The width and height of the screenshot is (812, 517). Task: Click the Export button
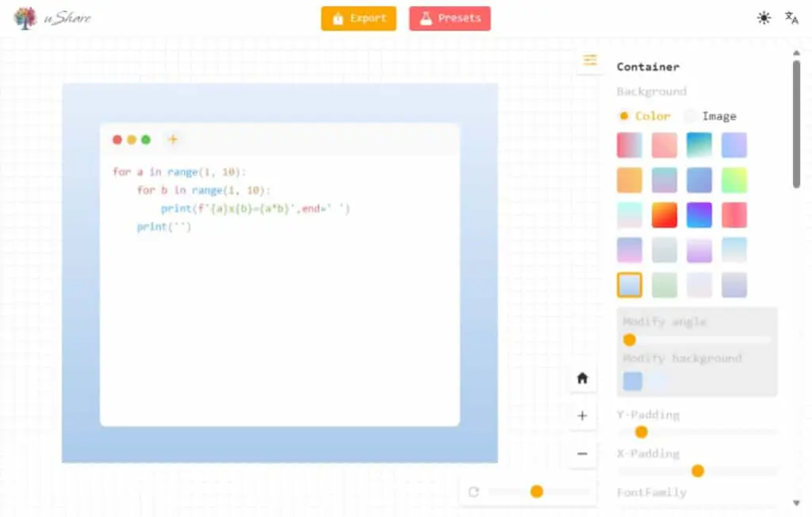[x=359, y=19]
